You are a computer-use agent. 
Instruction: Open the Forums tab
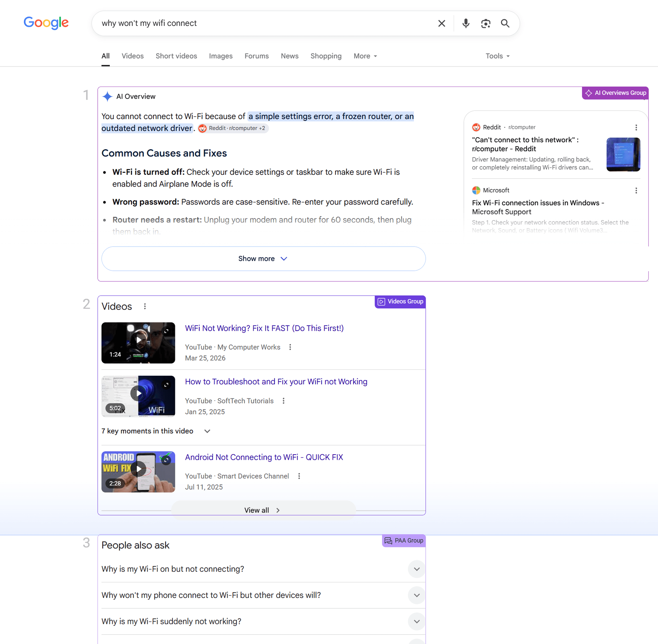tap(257, 56)
